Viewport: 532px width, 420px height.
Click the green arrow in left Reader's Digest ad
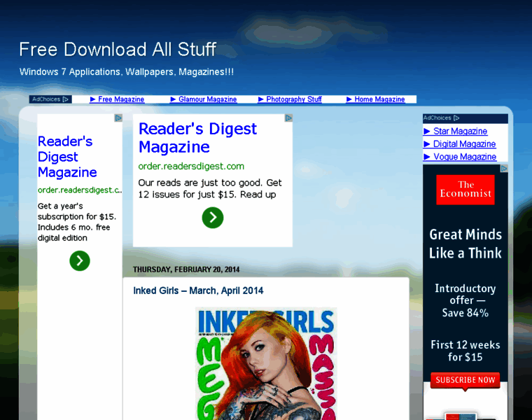pyautogui.click(x=80, y=260)
